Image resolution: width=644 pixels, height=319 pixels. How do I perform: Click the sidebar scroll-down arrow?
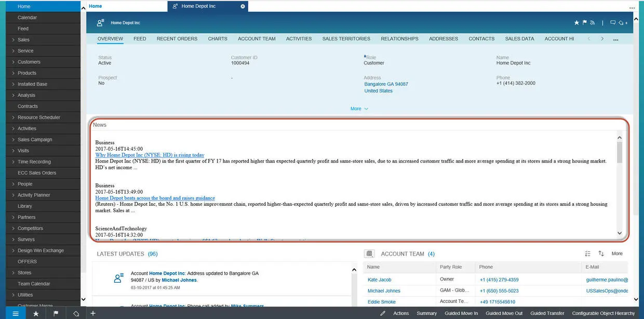(x=83, y=299)
